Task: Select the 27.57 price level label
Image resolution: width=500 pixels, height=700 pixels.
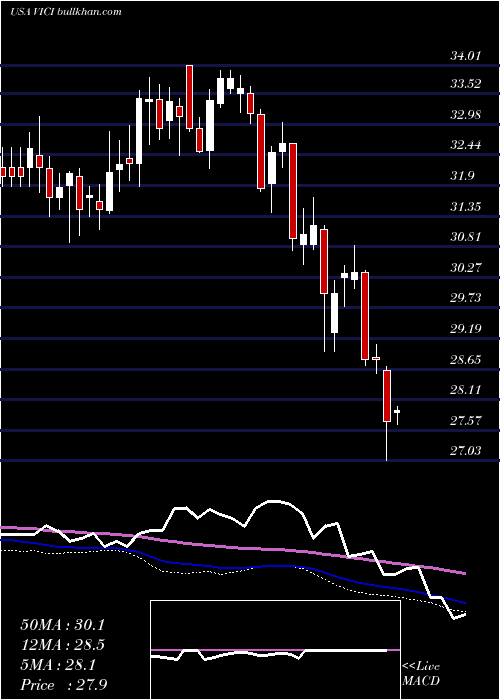Action: [x=466, y=421]
